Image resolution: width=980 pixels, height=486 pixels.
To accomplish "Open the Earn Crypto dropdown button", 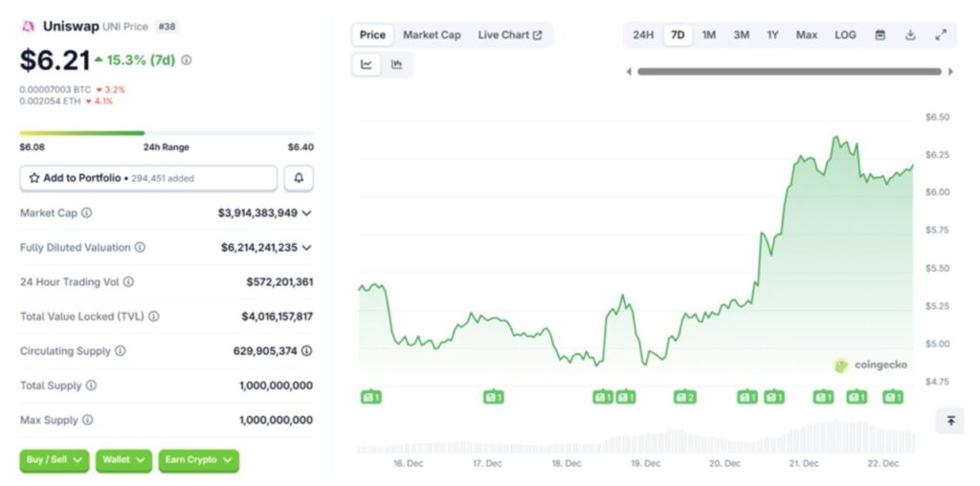I will coord(198,460).
